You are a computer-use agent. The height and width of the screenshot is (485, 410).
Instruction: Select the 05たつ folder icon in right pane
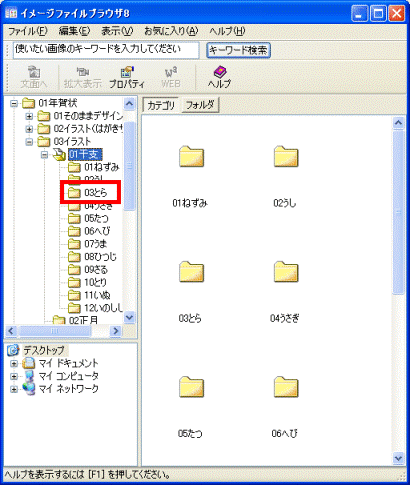click(191, 387)
